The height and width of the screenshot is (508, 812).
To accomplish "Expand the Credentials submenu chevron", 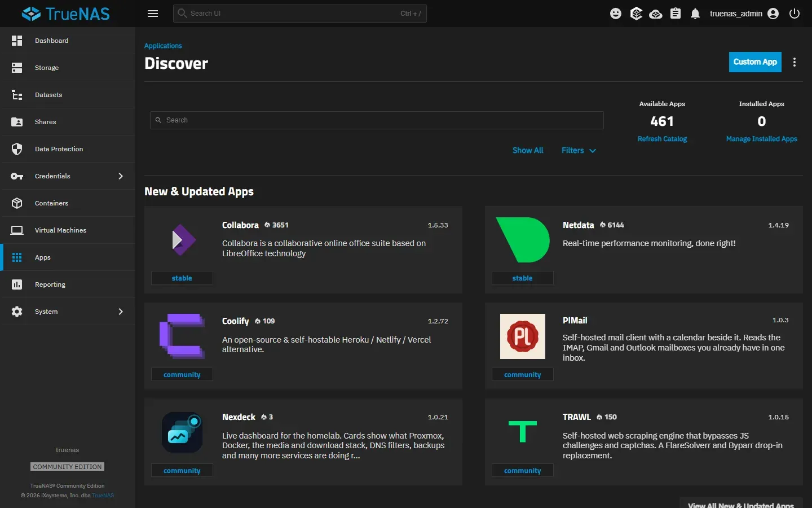I will 121,176.
